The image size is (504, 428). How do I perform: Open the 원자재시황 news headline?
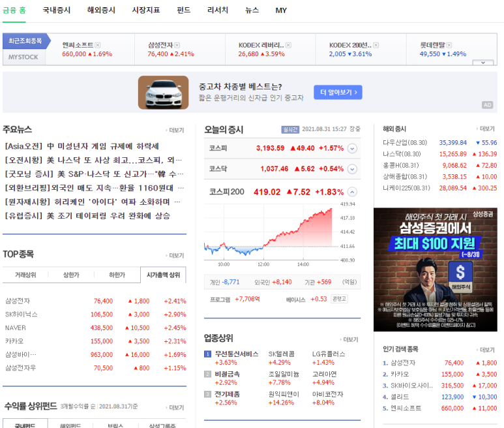(93, 202)
